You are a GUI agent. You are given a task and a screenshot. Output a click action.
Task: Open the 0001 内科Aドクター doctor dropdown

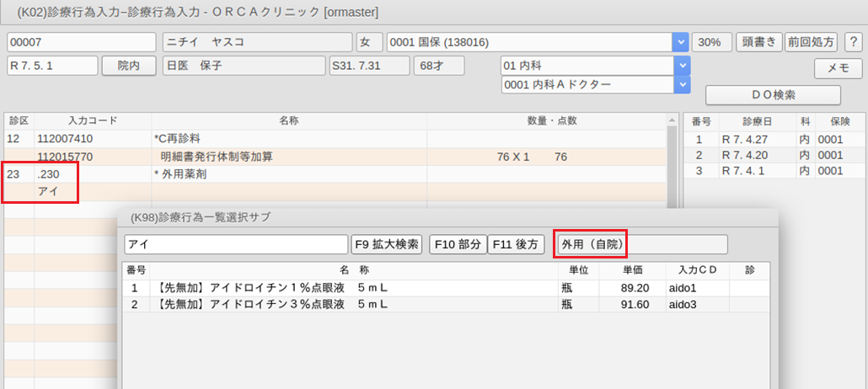(679, 84)
